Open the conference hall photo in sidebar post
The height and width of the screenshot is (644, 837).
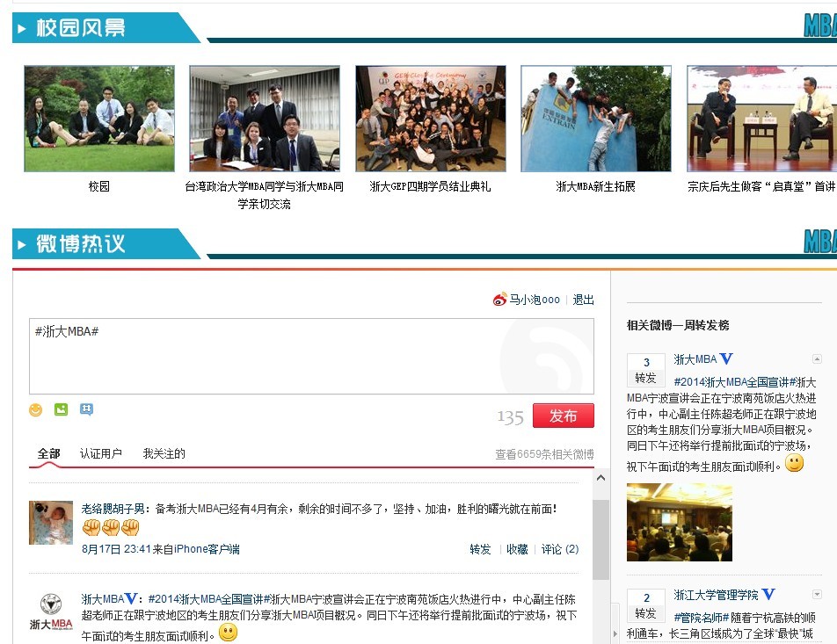pos(680,522)
